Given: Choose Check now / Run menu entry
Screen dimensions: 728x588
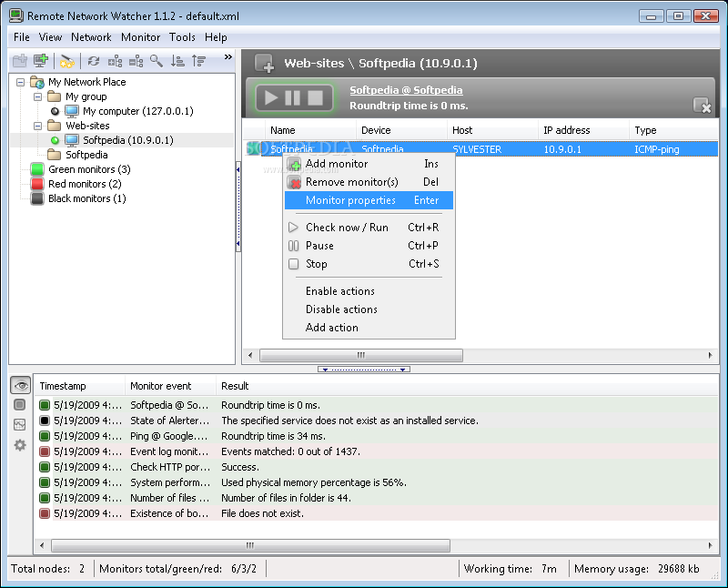Looking at the screenshot, I should point(369,228).
